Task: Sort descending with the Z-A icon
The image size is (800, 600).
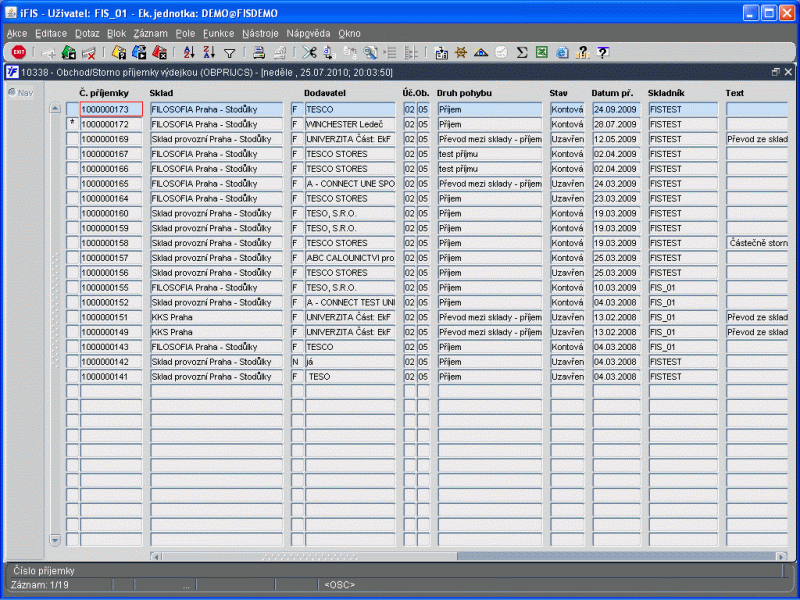Action: point(209,52)
